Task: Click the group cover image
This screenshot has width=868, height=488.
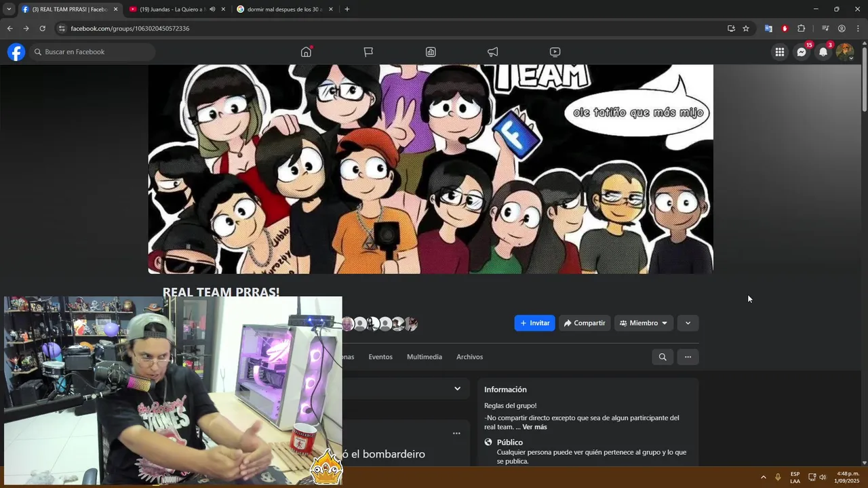Action: click(x=431, y=169)
